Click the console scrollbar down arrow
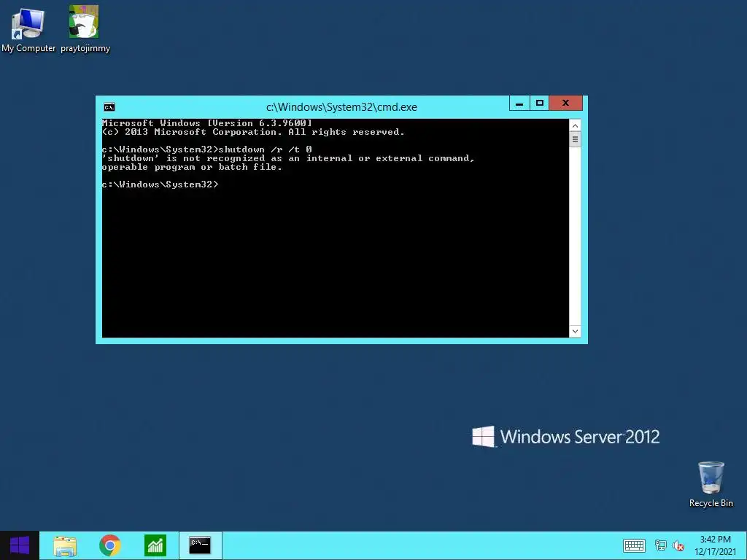The width and height of the screenshot is (747, 560). 575,331
